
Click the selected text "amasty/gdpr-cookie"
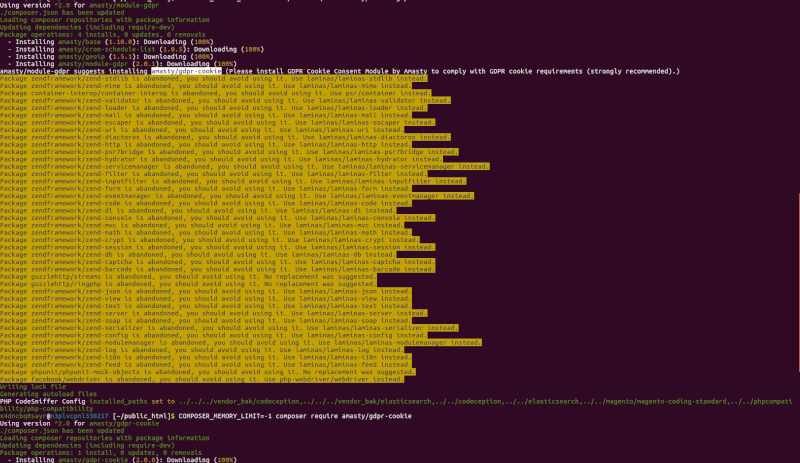coord(186,71)
